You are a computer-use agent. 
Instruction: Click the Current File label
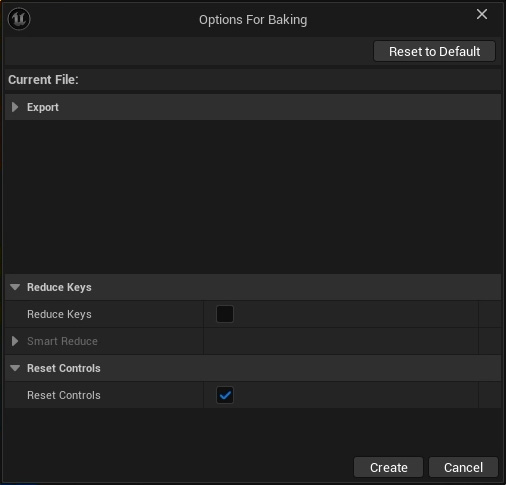pyautogui.click(x=43, y=80)
